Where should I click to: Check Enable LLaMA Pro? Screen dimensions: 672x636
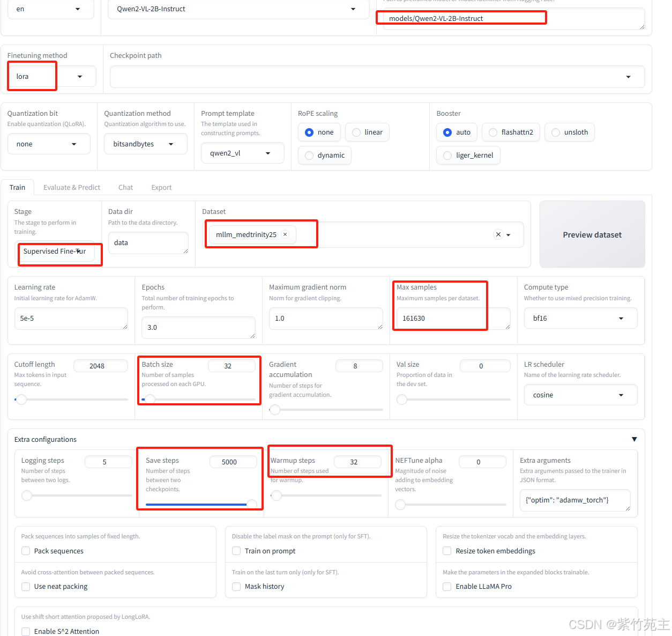pos(447,587)
